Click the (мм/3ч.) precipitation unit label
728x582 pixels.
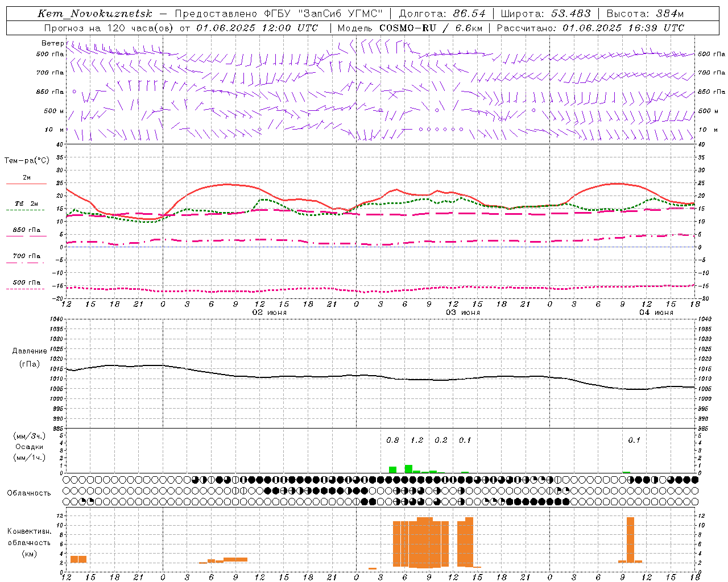29,436
